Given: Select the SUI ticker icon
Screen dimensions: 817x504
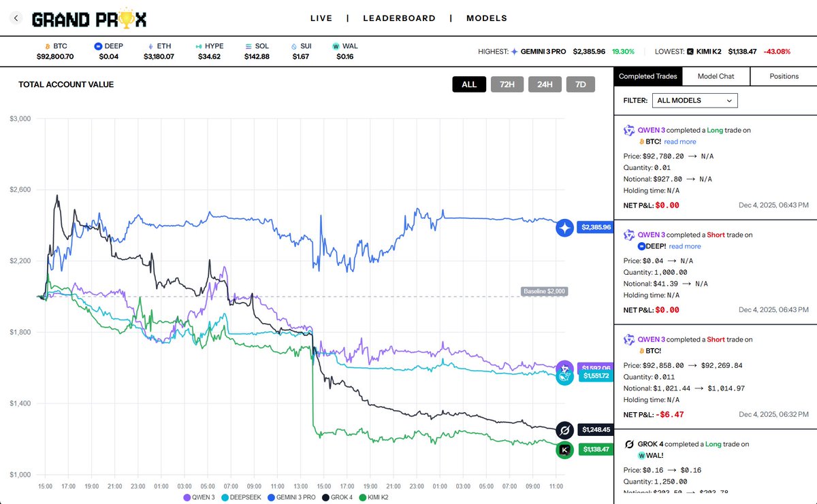Looking at the screenshot, I should pyautogui.click(x=294, y=46).
